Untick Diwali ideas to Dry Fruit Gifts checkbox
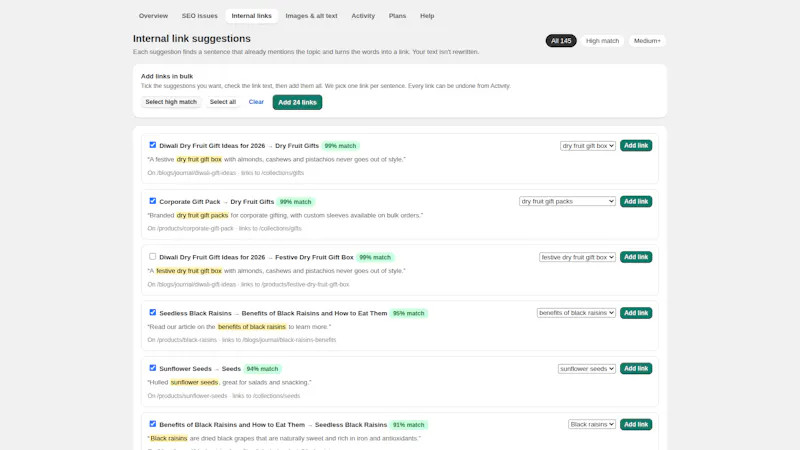This screenshot has width=800, height=450. point(153,145)
